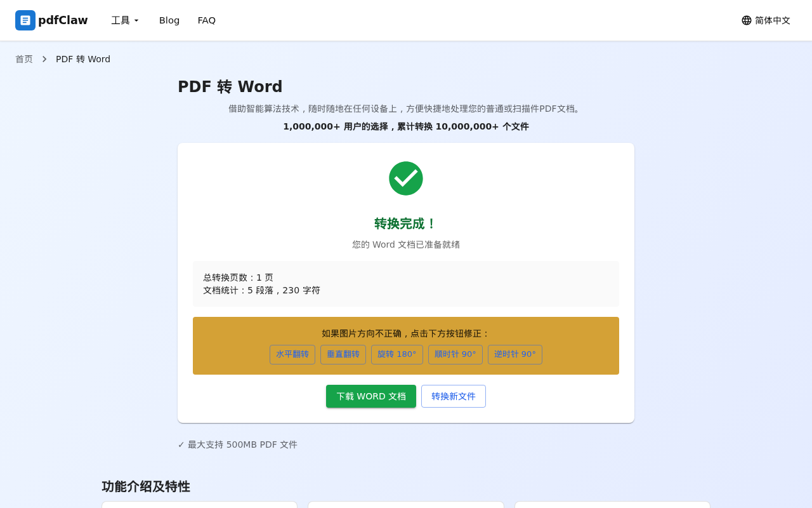
Task: Open the Blog page
Action: point(169,20)
